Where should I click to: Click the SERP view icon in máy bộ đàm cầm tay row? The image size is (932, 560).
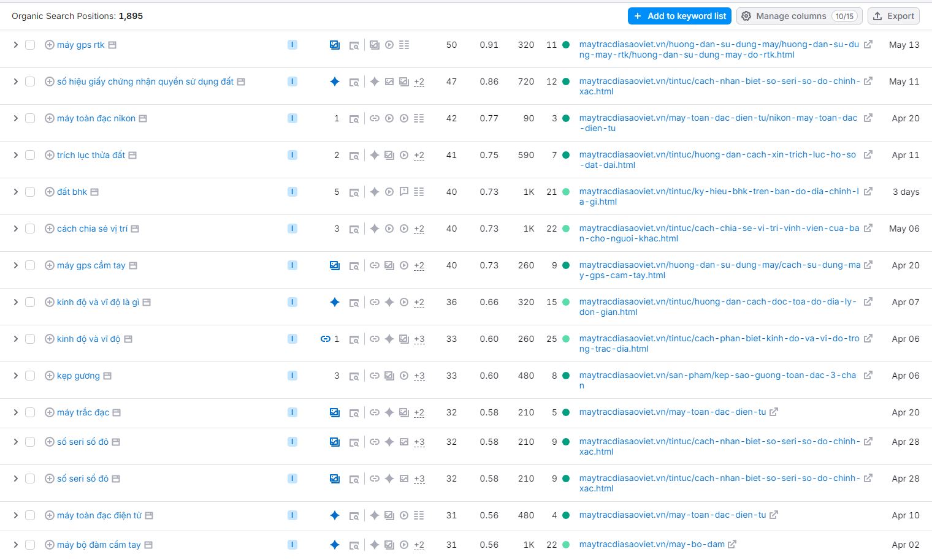pos(354,545)
